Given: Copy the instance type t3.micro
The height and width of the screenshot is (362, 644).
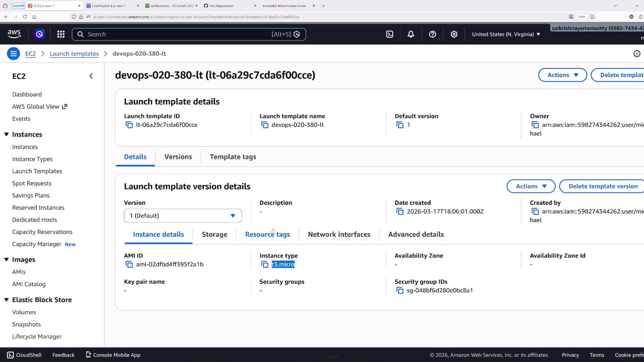Looking at the screenshot, I should click(x=265, y=264).
